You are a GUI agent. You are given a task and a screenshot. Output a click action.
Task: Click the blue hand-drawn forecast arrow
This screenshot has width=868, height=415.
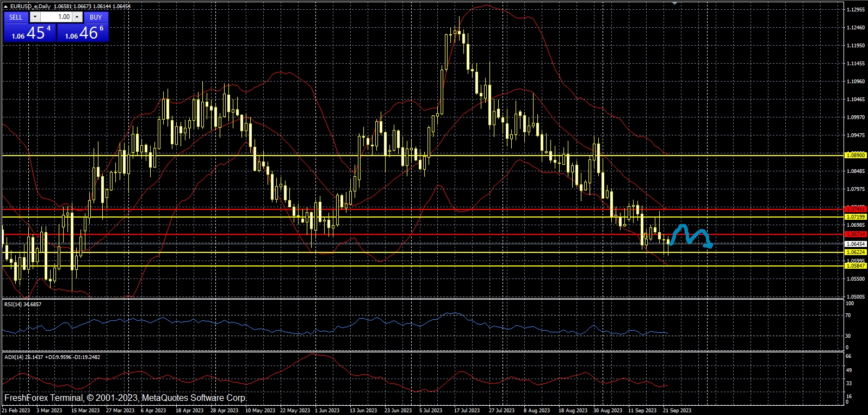pyautogui.click(x=690, y=234)
